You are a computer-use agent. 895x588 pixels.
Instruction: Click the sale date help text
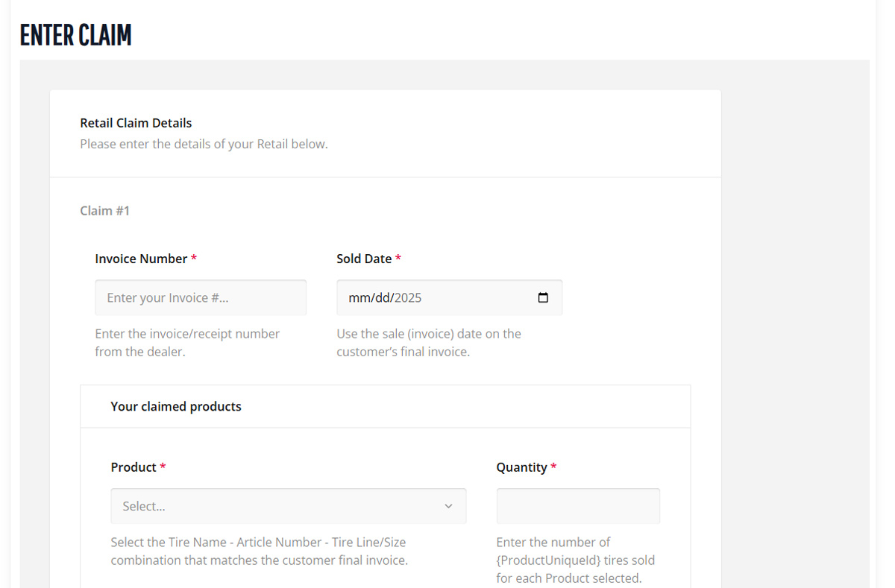[x=429, y=342]
